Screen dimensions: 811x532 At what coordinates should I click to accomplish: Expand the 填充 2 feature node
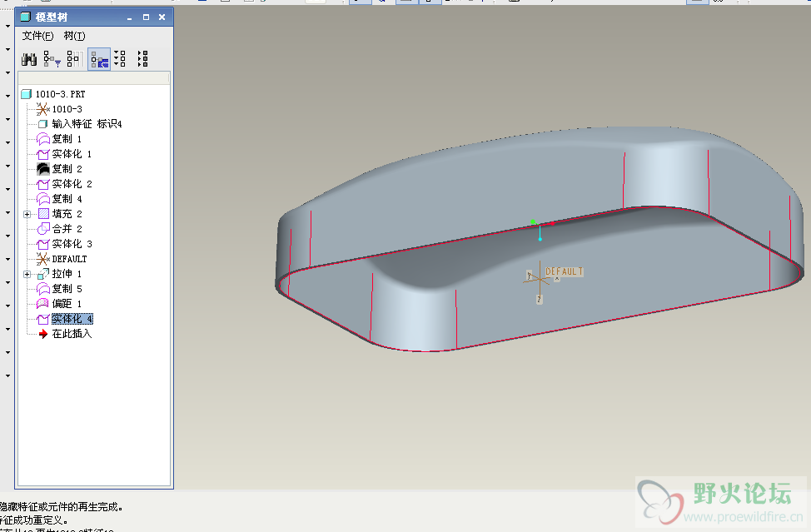coord(27,214)
